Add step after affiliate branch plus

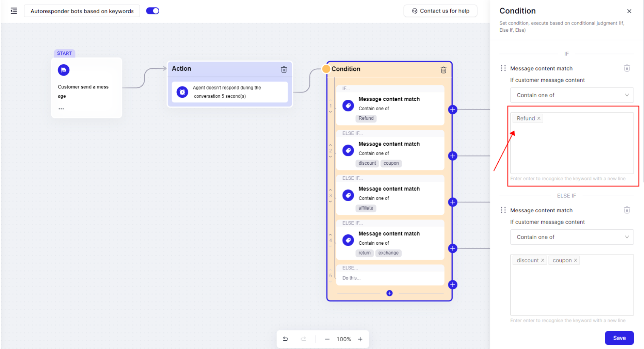453,202
